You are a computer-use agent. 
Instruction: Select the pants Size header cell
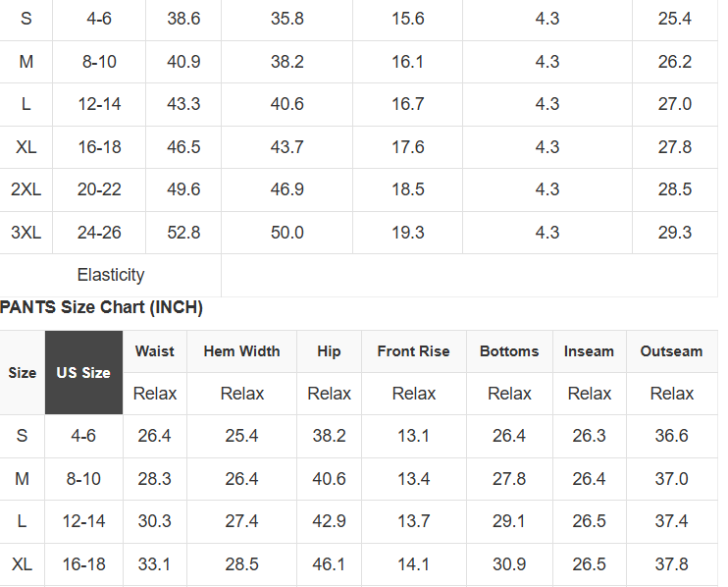23,372
